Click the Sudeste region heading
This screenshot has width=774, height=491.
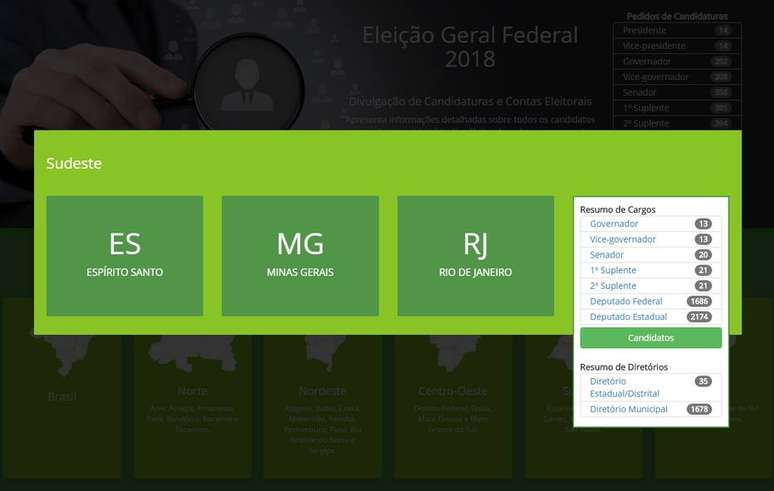(x=74, y=163)
